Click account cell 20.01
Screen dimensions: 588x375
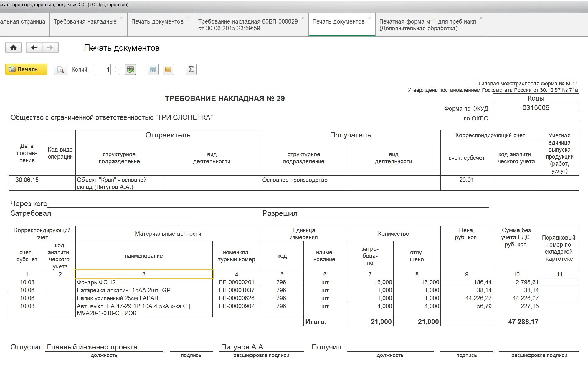467,183
